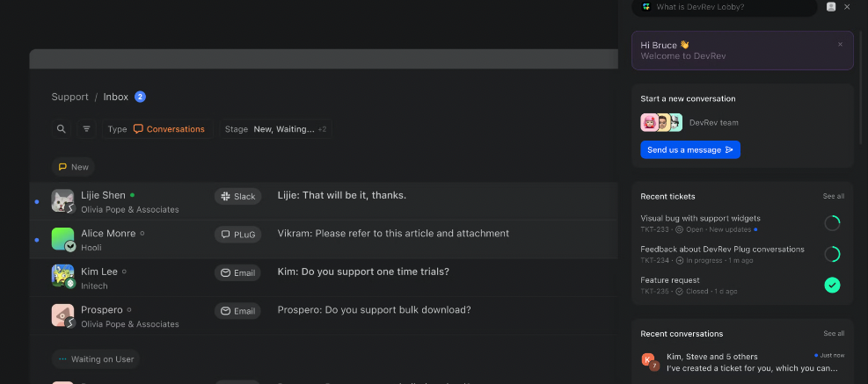This screenshot has height=384, width=868.
Task: Open Lijie's message 'That will be it, thanks.'
Action: coord(341,195)
